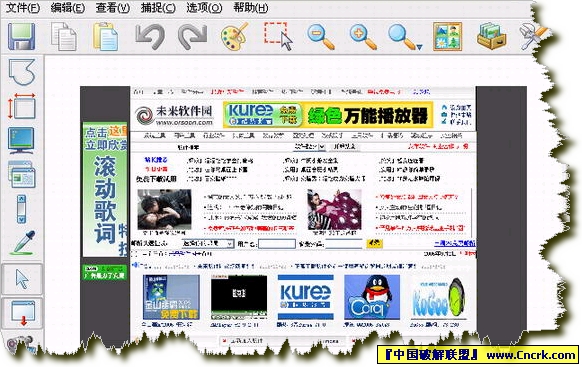This screenshot has height=367, width=582.
Task: Click the QQ penguin software thumbnail
Action: [372, 297]
